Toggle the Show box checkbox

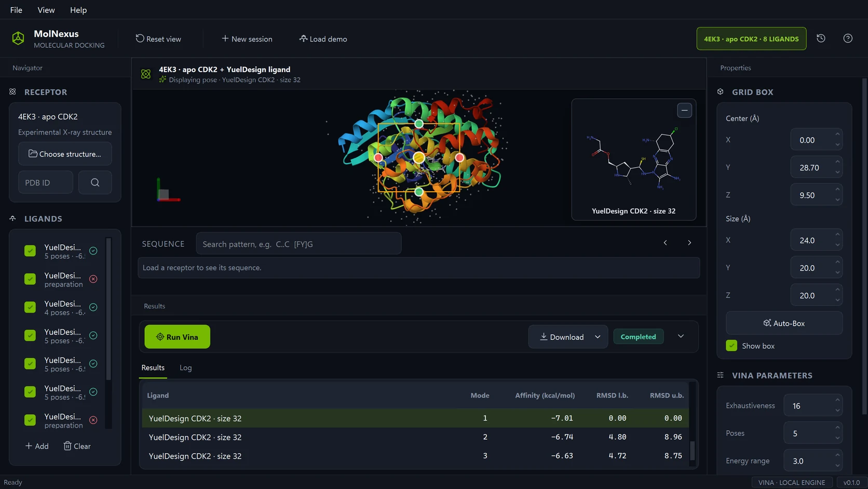point(731,346)
